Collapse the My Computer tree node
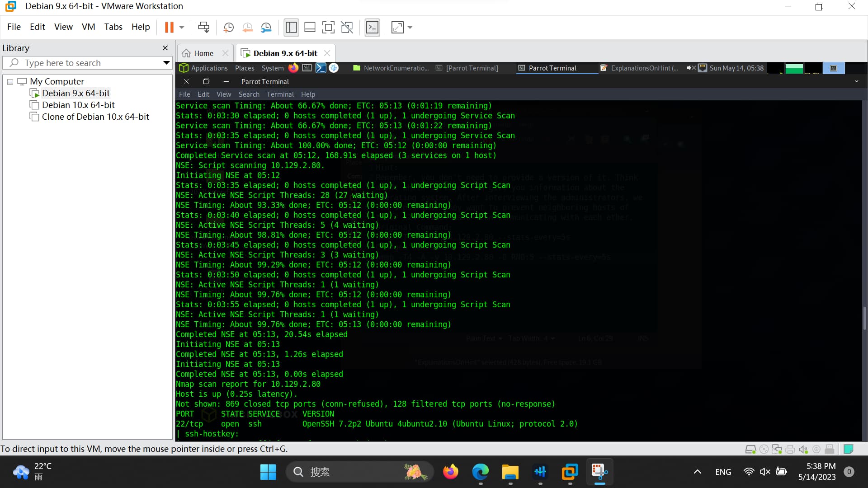Screen dimensions: 868x488 [10, 82]
